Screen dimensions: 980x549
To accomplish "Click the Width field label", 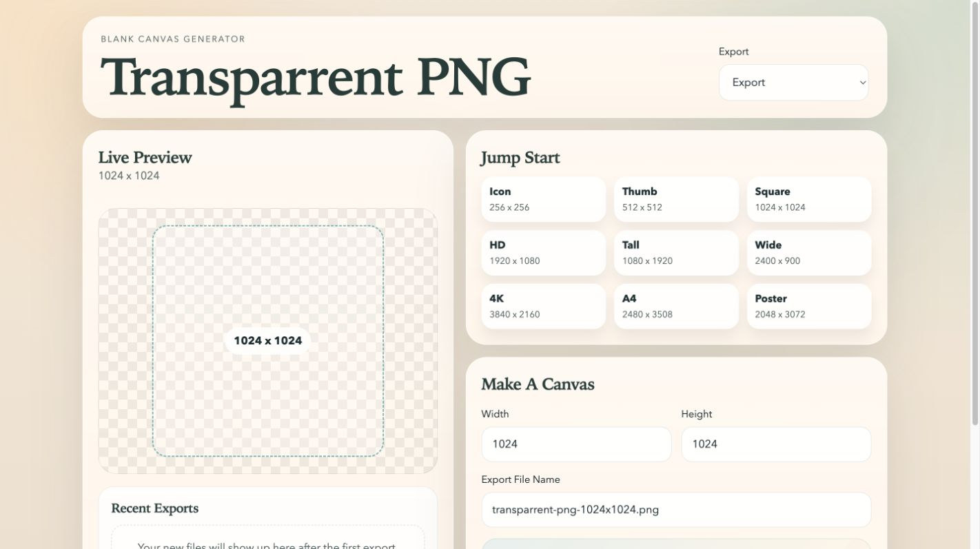I will click(496, 414).
